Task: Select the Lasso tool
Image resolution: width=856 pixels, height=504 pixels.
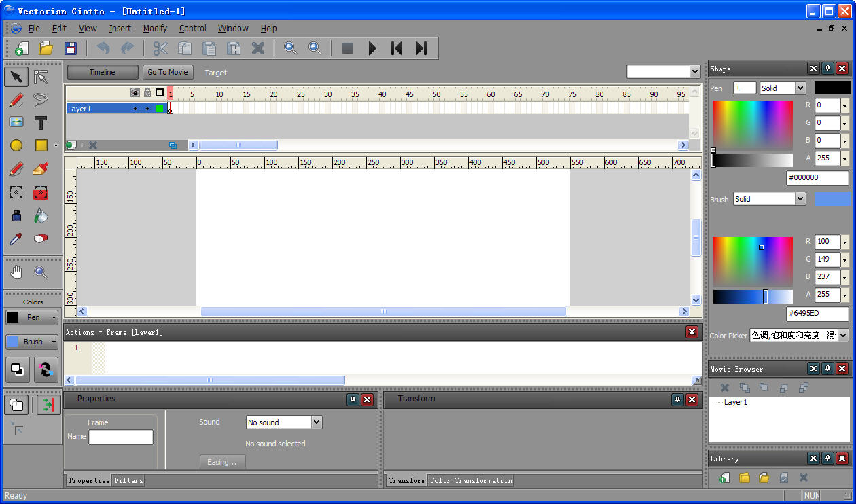Action: (x=41, y=100)
